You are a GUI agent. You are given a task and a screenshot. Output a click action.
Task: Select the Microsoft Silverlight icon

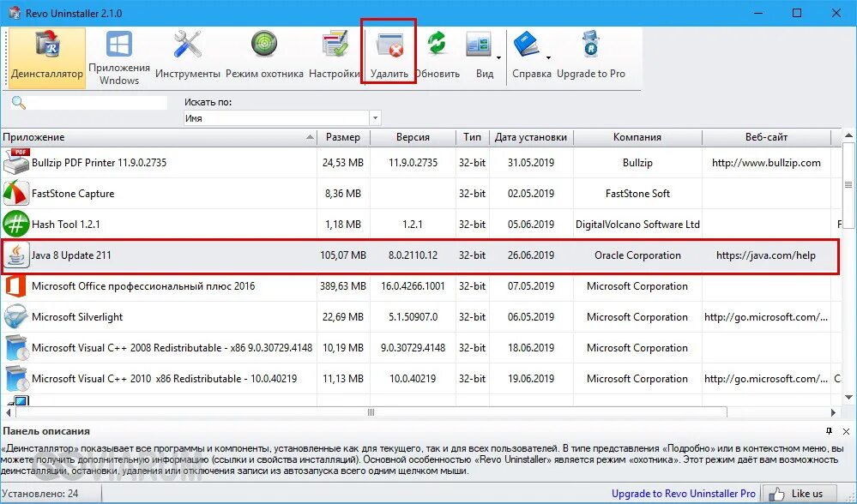coord(16,316)
